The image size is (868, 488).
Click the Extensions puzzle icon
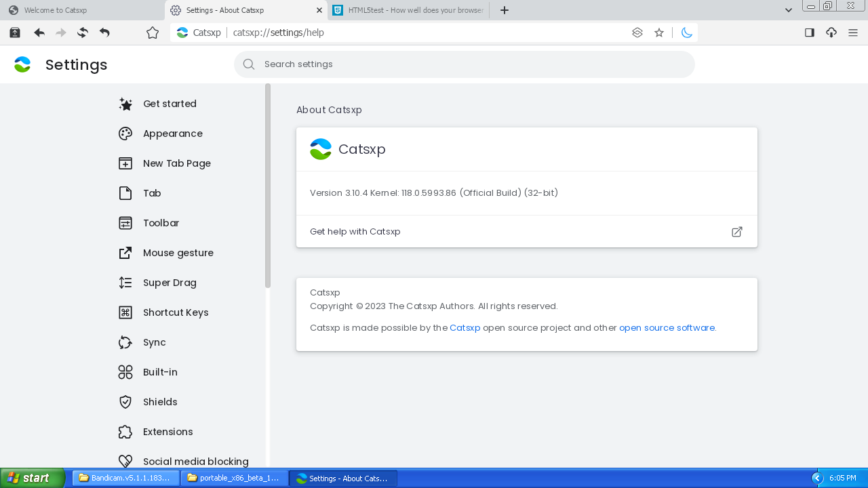tap(125, 432)
